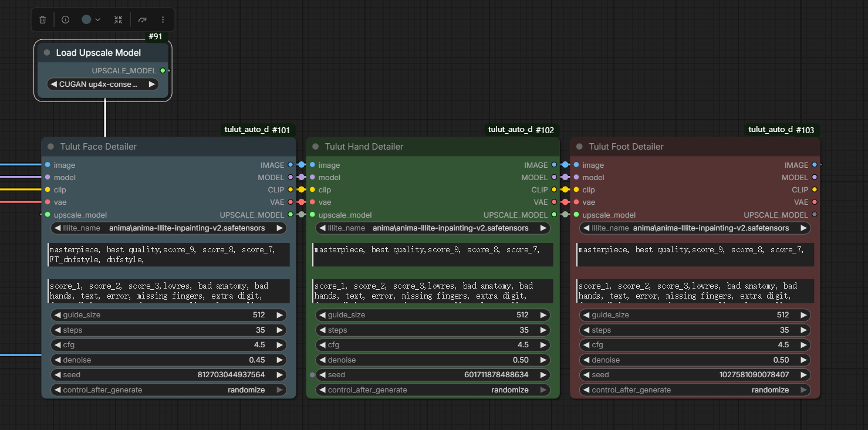
Task: Edit the Hand Detailer positive prompt text box
Action: (x=433, y=255)
